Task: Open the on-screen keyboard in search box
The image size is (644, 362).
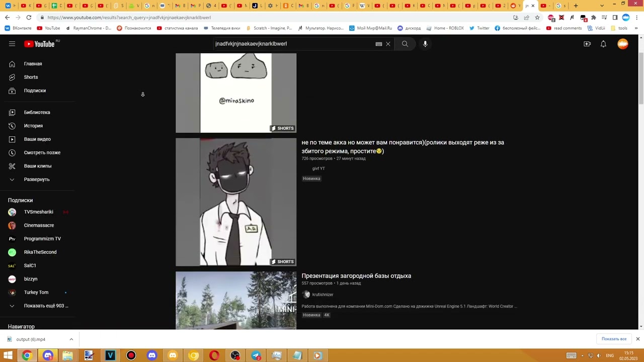Action: pos(379,44)
